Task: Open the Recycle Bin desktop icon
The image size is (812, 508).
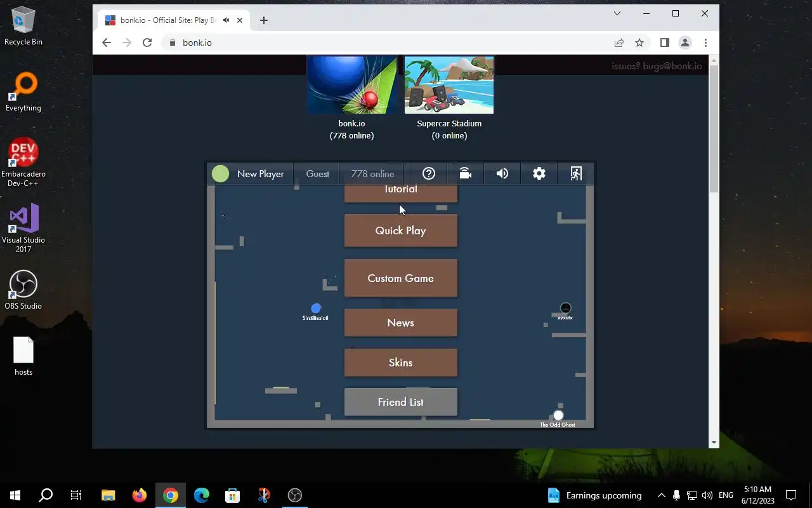Action: (23, 27)
